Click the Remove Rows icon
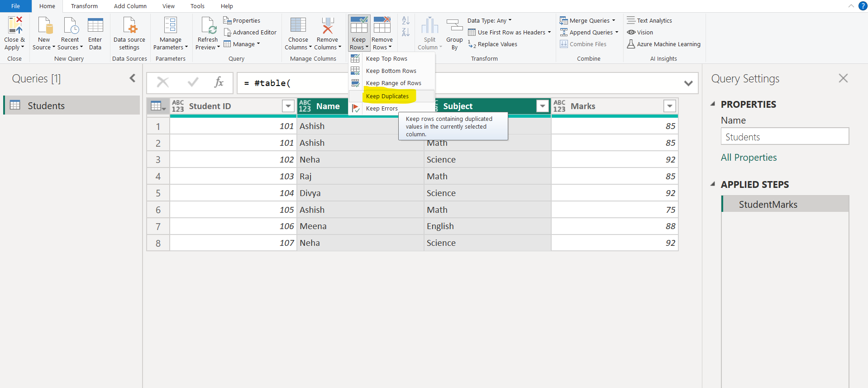Screen dimensions: 868x388 [x=382, y=25]
